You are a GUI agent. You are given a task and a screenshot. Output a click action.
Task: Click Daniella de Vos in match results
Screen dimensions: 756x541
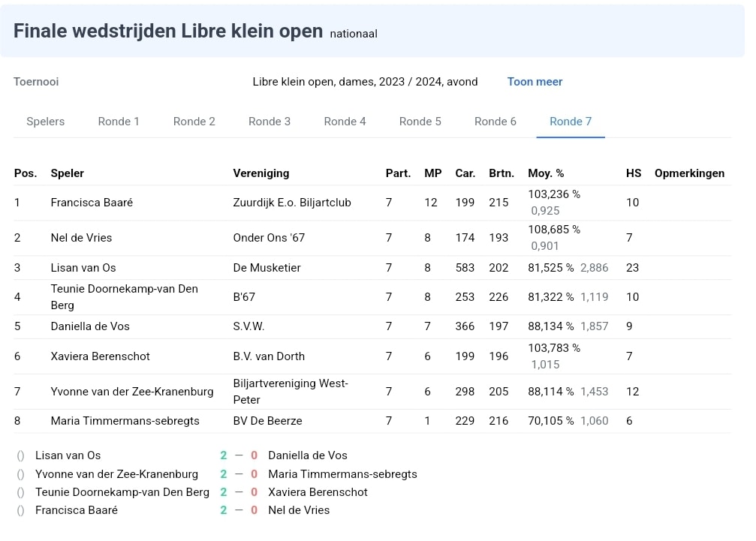click(x=308, y=455)
